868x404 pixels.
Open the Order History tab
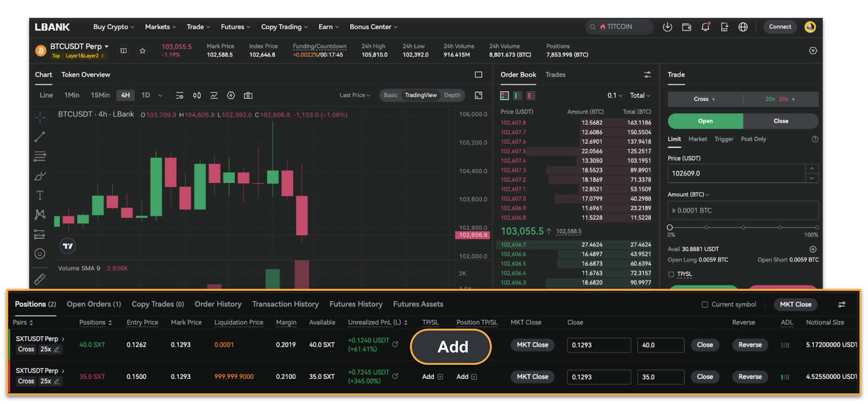pos(218,305)
